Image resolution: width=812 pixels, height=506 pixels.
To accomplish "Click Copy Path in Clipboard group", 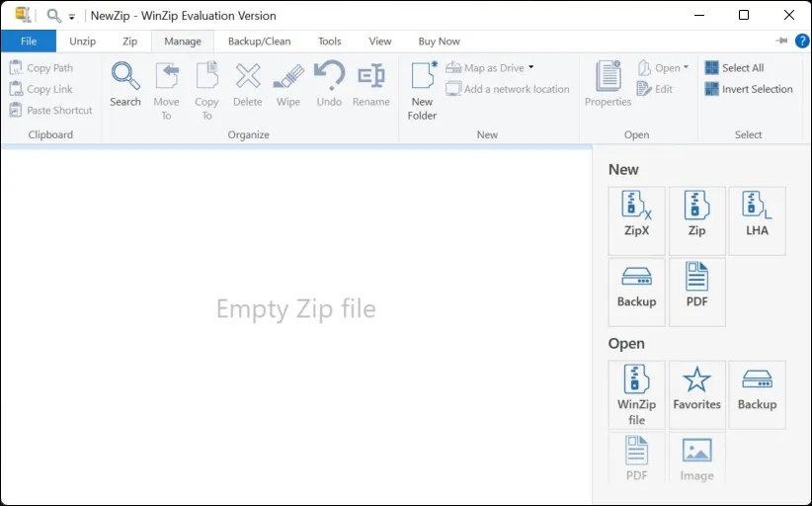I will (x=41, y=68).
